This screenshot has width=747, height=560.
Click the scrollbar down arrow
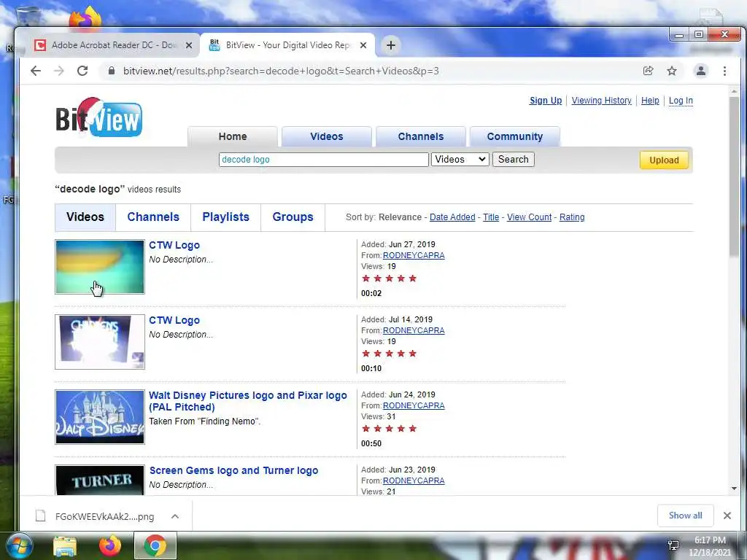(734, 488)
